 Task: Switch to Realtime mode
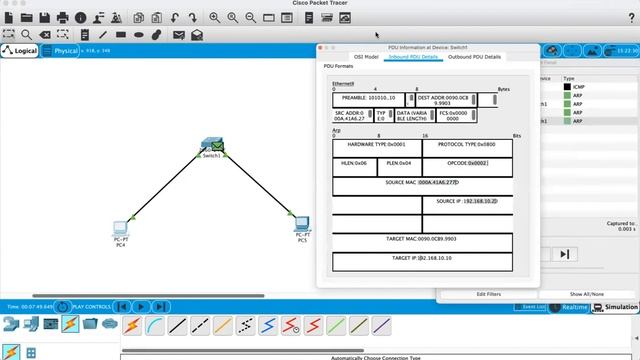[x=569, y=307]
